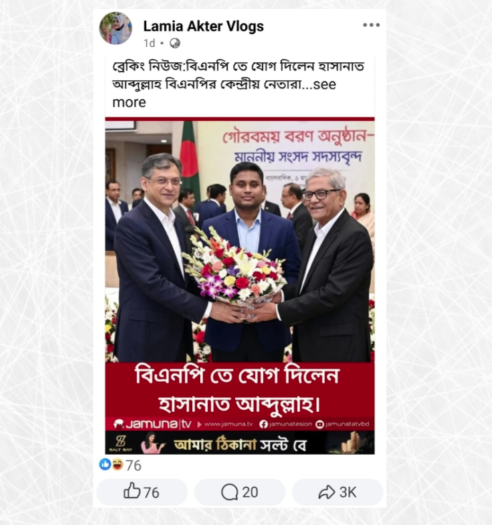Open the bouquet handover photo
The height and width of the screenshot is (525, 492).
(x=240, y=241)
